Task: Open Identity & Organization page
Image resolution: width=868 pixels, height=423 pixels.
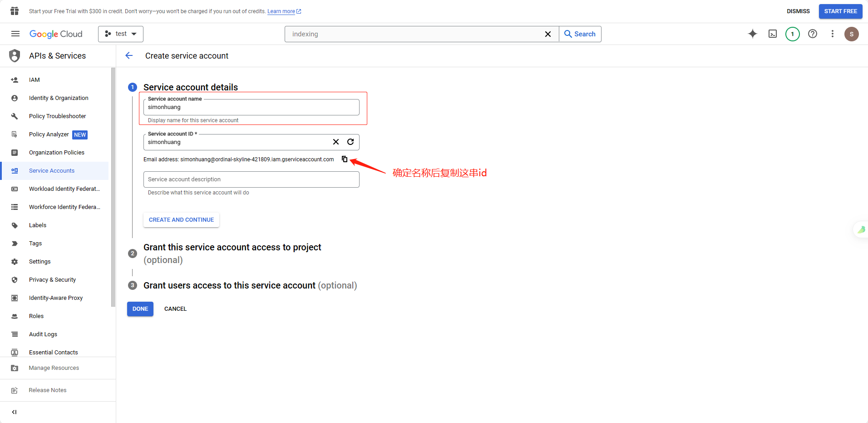Action: click(x=54, y=98)
